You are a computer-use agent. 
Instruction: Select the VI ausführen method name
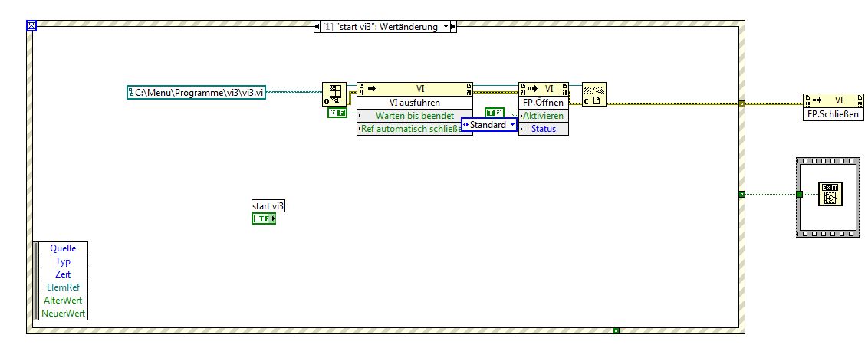pyautogui.click(x=415, y=103)
